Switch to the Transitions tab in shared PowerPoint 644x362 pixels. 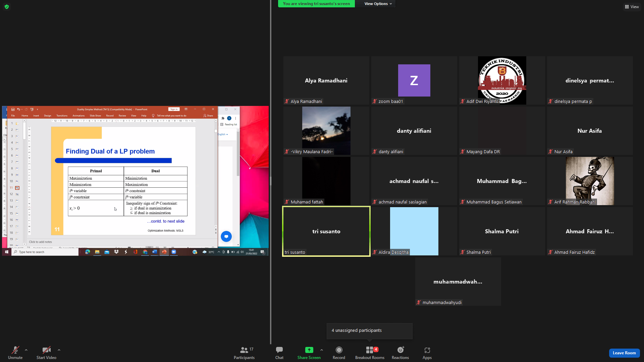coord(62,116)
